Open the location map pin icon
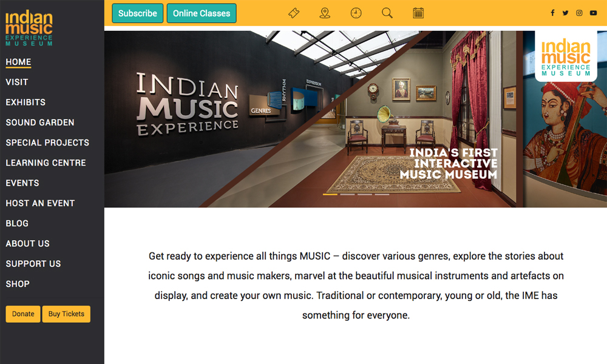 click(325, 13)
